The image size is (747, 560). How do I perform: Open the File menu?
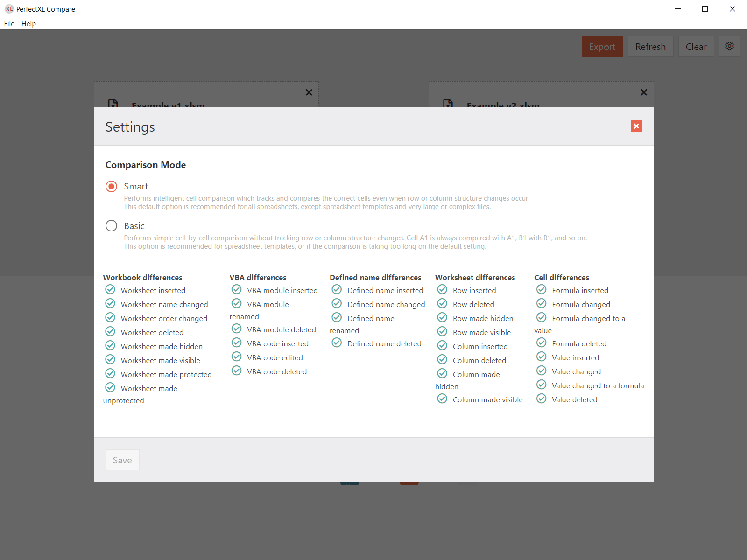(9, 23)
